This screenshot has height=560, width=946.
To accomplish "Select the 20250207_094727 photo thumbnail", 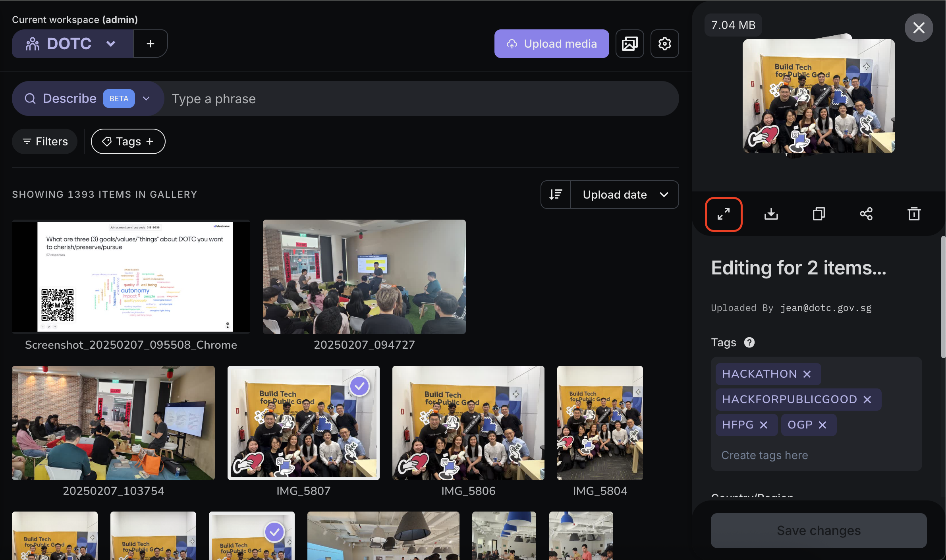I will point(364,276).
